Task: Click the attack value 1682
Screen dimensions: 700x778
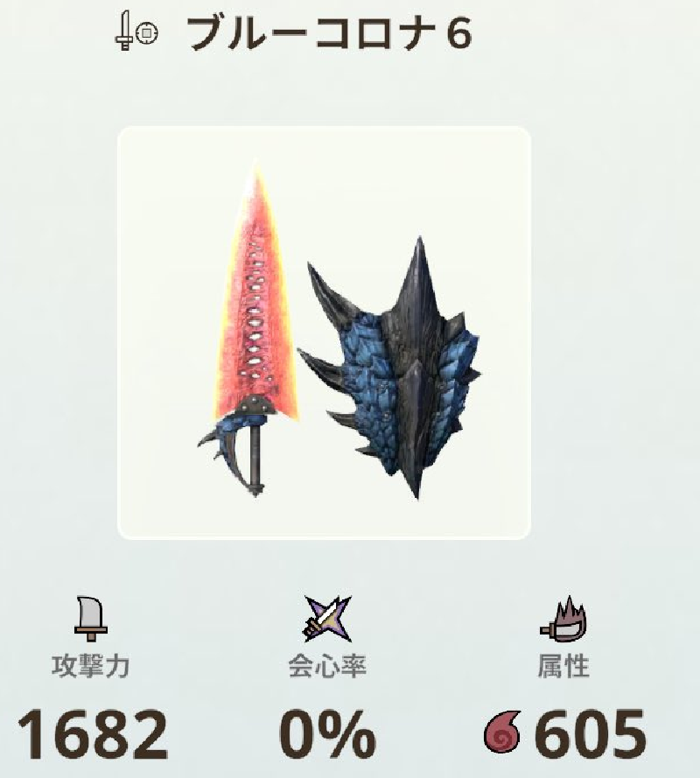Action: pyautogui.click(x=93, y=735)
